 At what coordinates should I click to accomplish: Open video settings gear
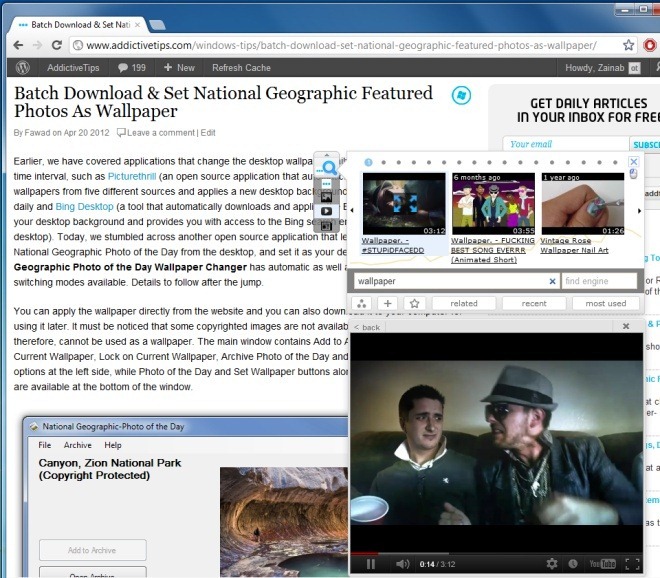point(551,564)
